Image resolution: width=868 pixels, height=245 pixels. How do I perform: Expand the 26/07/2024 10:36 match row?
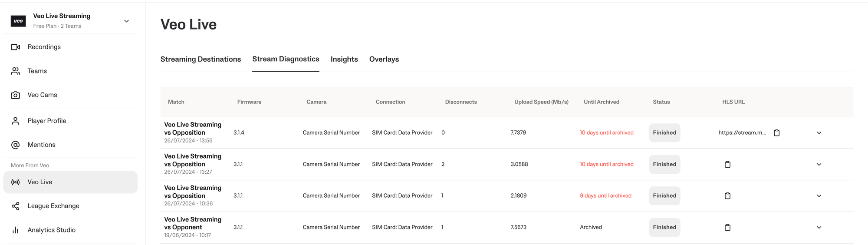(x=819, y=196)
